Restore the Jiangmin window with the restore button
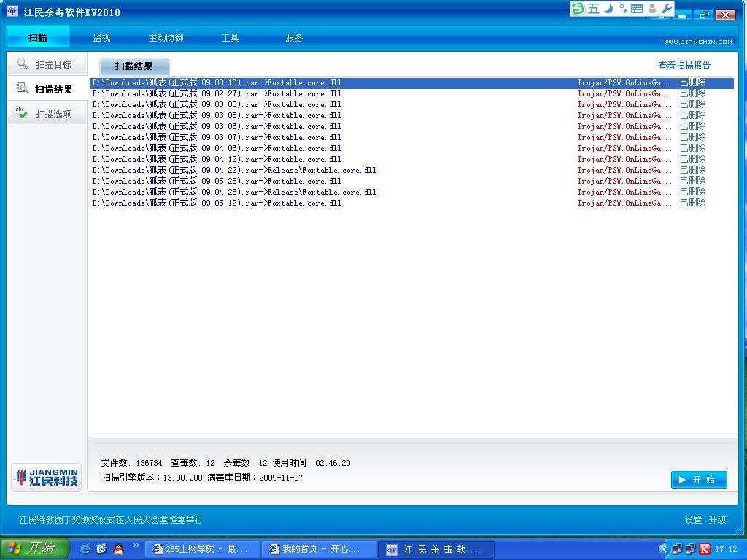This screenshot has width=747, height=560. 704,15
